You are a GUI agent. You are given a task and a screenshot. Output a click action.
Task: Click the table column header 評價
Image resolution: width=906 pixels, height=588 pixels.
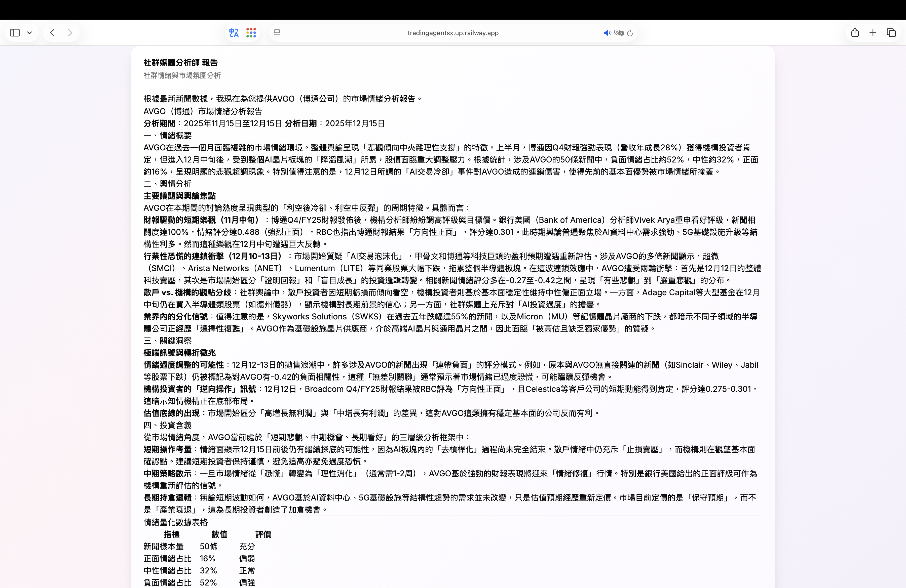coord(263,534)
